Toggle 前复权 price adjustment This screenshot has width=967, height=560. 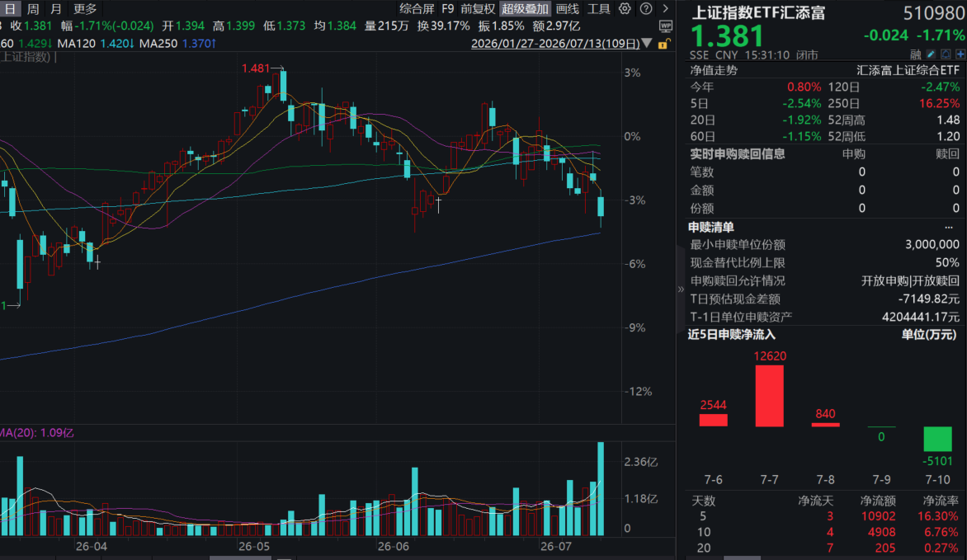(x=478, y=8)
